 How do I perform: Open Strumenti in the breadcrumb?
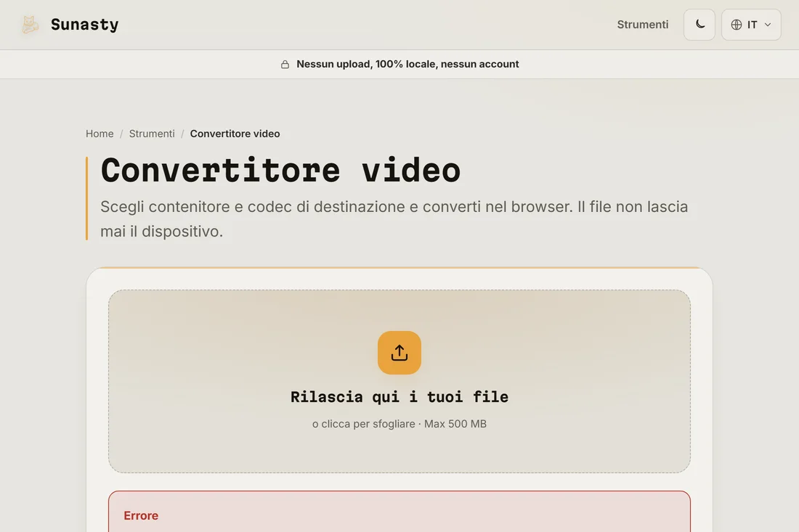click(152, 134)
